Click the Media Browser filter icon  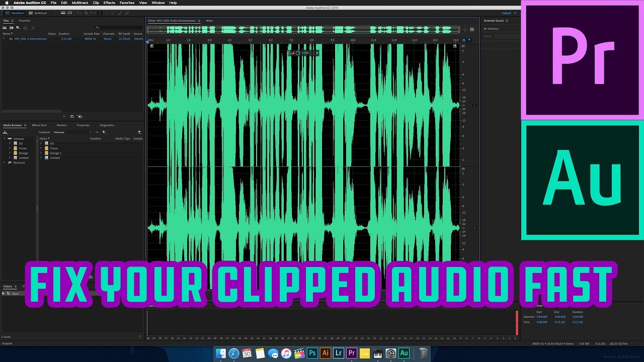(x=139, y=132)
